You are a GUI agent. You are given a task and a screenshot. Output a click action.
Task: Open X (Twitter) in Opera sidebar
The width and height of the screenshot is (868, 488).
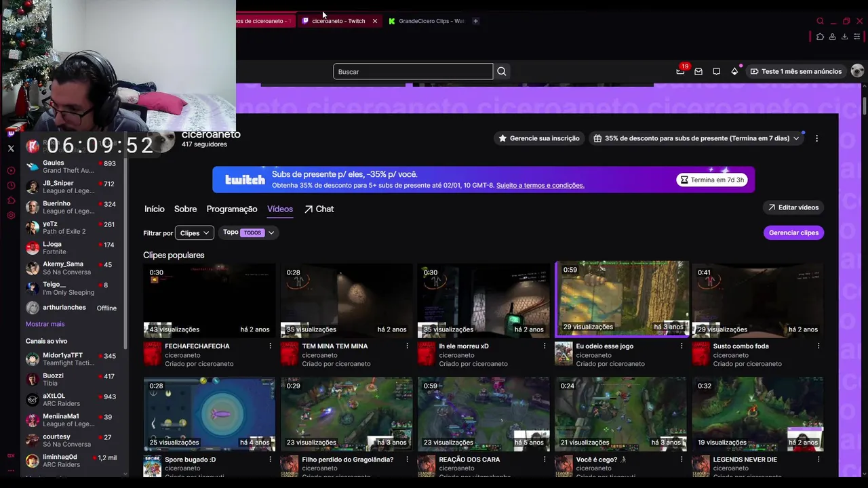(11, 148)
